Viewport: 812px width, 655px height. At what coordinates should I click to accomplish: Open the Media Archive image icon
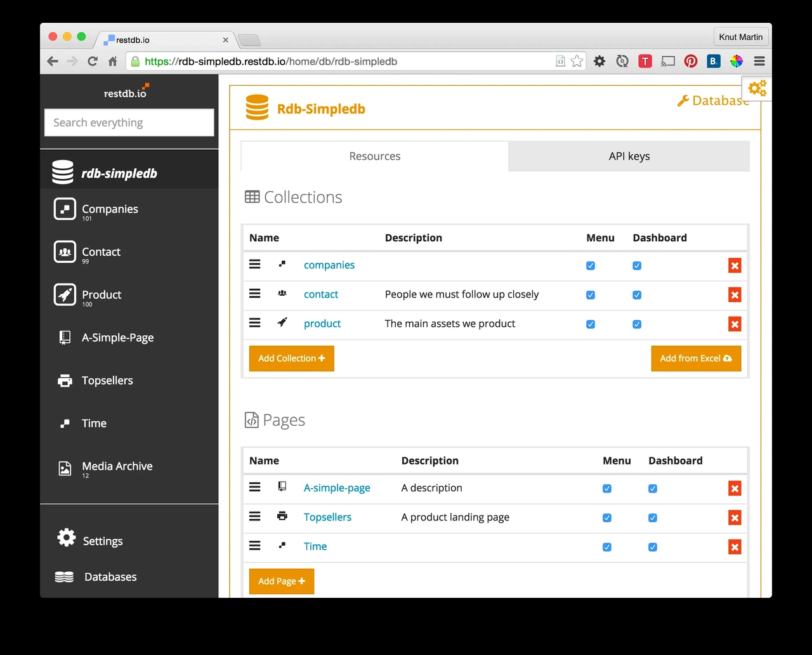click(65, 468)
